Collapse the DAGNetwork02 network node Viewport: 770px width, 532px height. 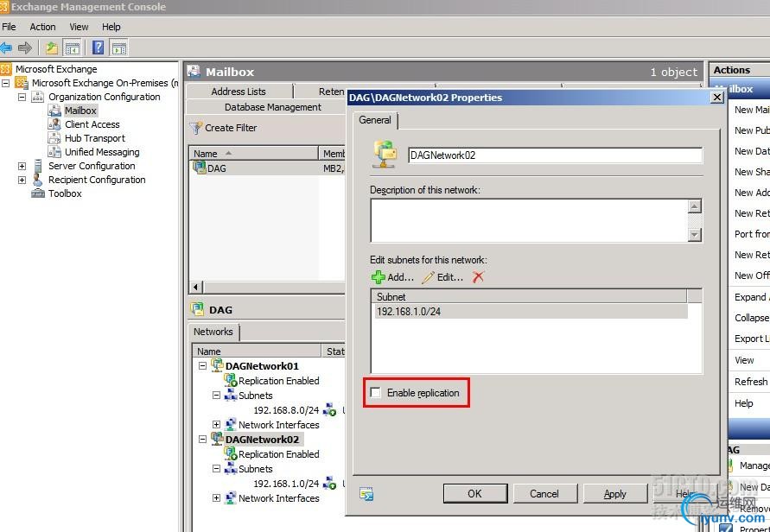202,440
